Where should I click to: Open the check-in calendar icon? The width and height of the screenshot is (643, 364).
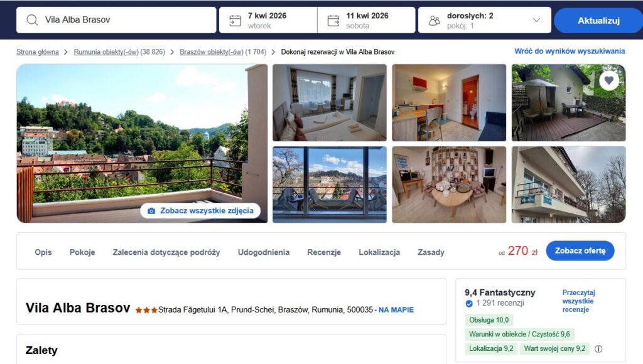tap(235, 21)
